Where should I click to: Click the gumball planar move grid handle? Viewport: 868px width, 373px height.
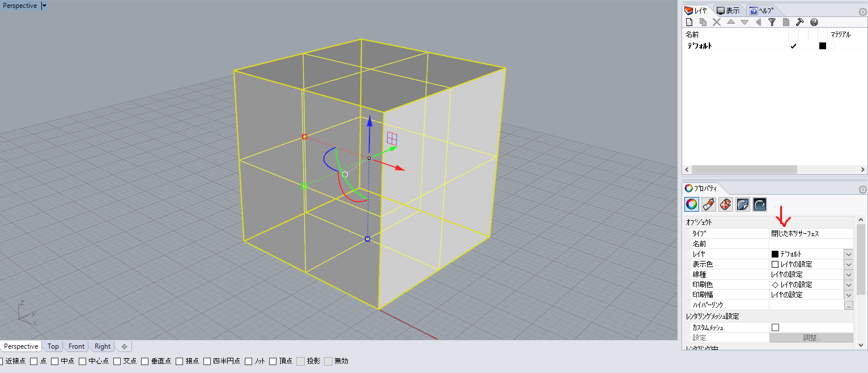click(x=392, y=138)
